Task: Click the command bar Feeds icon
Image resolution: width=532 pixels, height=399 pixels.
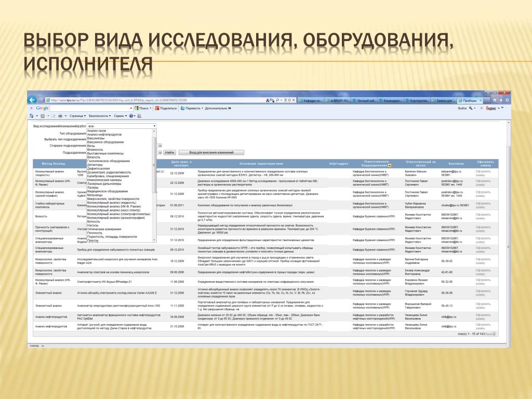Action: [x=43, y=116]
